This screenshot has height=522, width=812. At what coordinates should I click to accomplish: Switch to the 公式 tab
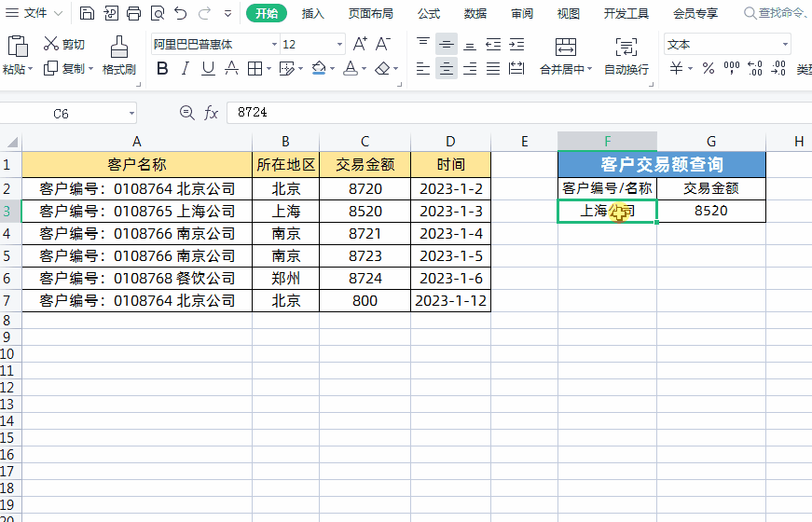[x=429, y=13]
